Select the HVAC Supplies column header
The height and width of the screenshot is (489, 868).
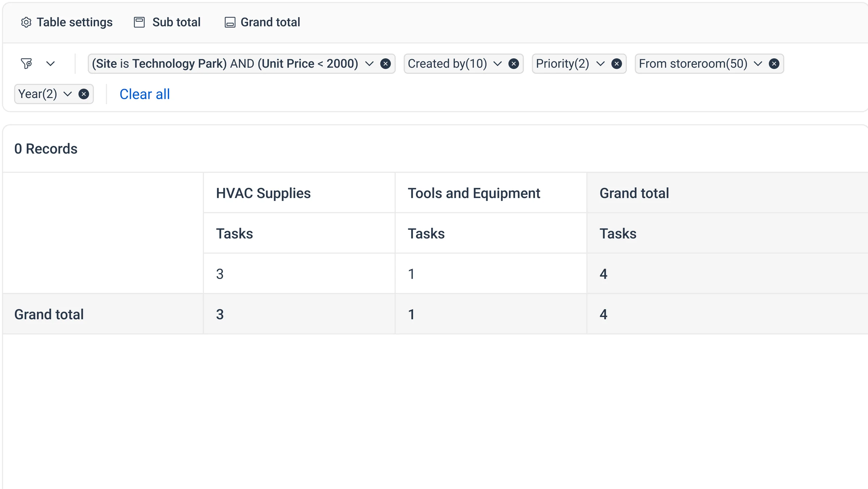click(299, 193)
